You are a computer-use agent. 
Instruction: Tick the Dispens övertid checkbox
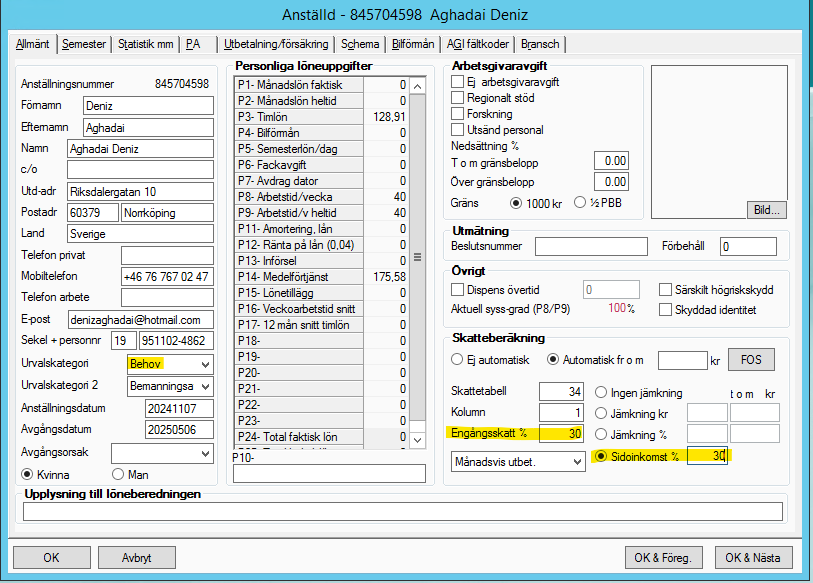coord(458,290)
